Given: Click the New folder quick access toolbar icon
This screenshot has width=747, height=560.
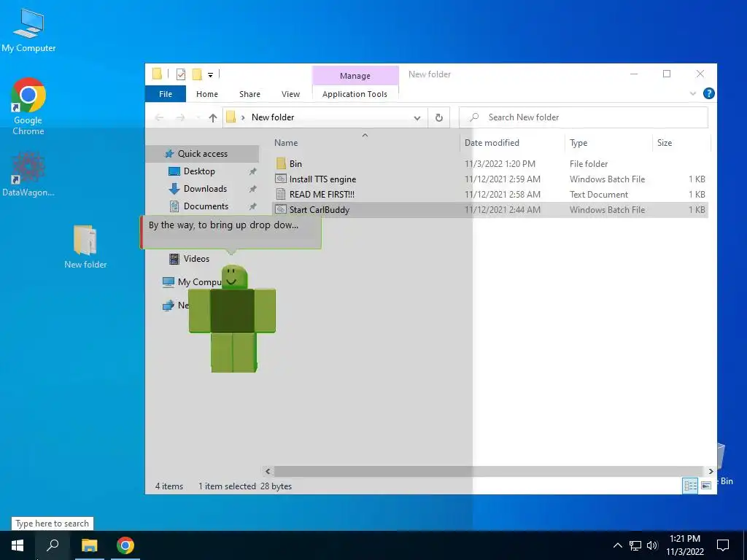Looking at the screenshot, I should pyautogui.click(x=197, y=74).
